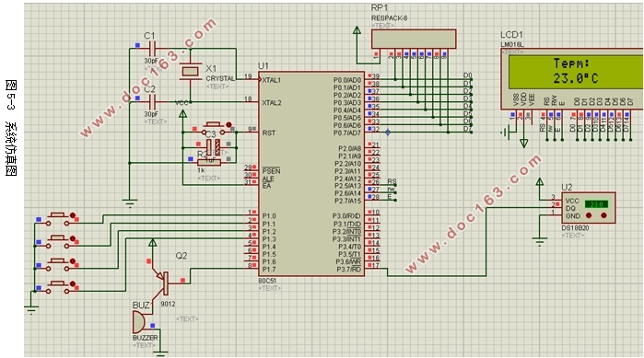
Task: Click the ground symbol below DS18B20
Action: tap(539, 241)
